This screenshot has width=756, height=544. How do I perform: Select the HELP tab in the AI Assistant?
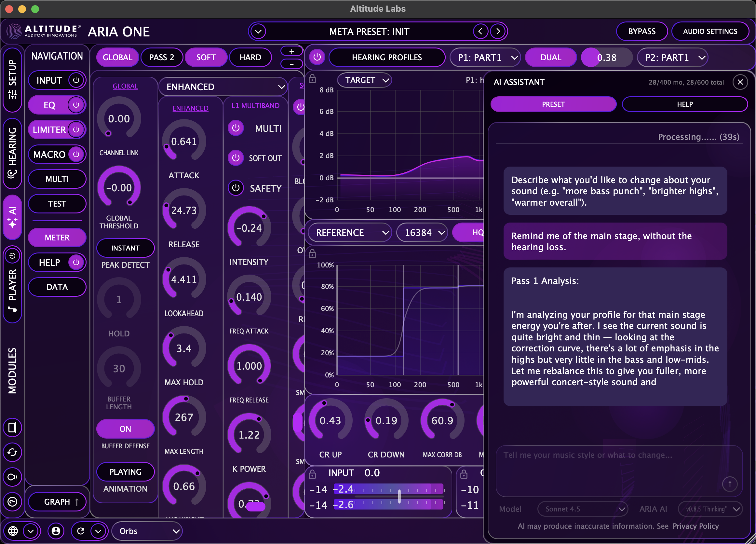click(x=685, y=104)
